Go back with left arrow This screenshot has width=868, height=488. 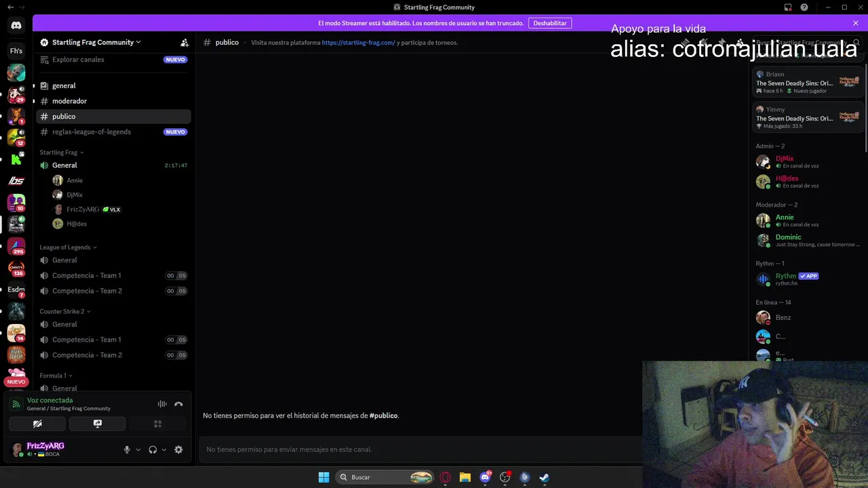(x=10, y=7)
